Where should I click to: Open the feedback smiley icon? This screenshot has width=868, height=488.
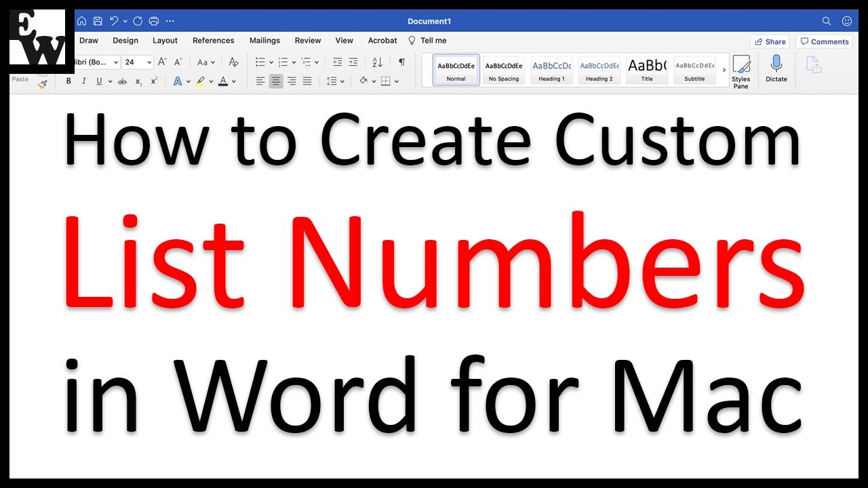point(847,21)
